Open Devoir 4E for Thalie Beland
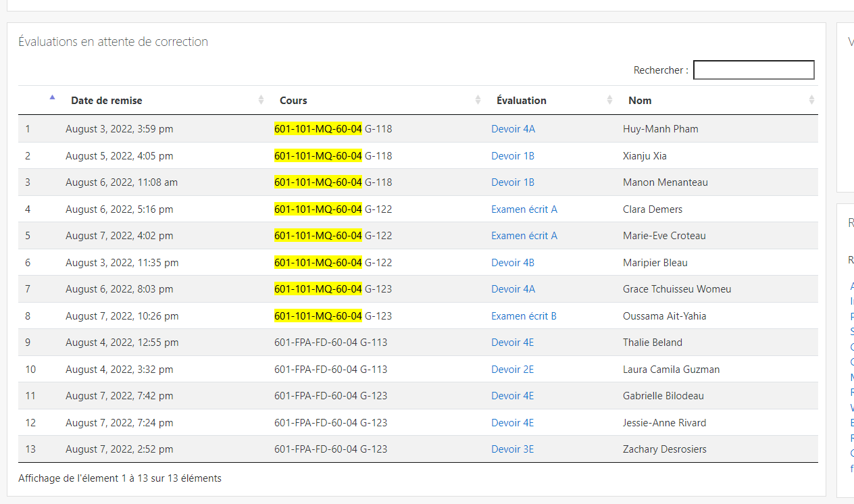The height and width of the screenshot is (504, 854). tap(512, 342)
